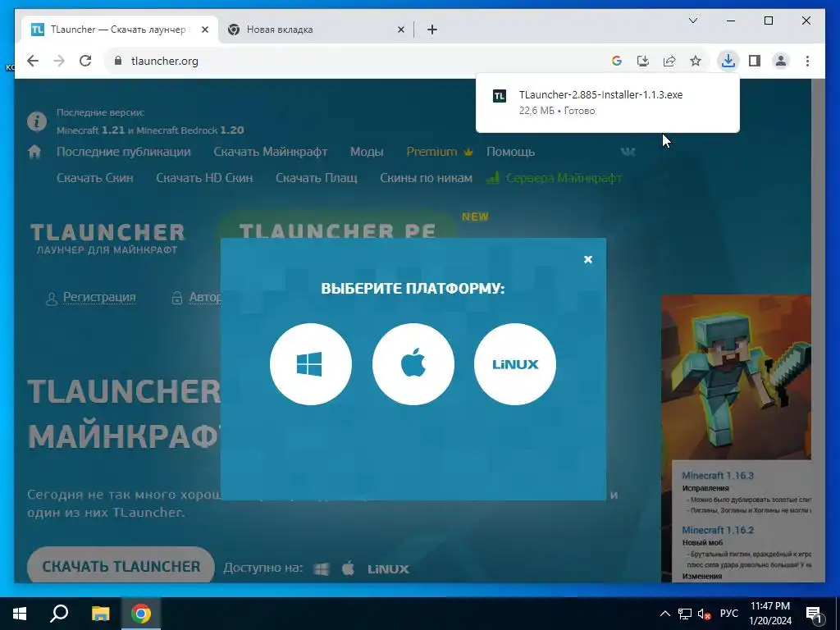Click the install app icon in address bar
The height and width of the screenshot is (630, 840).
643,61
